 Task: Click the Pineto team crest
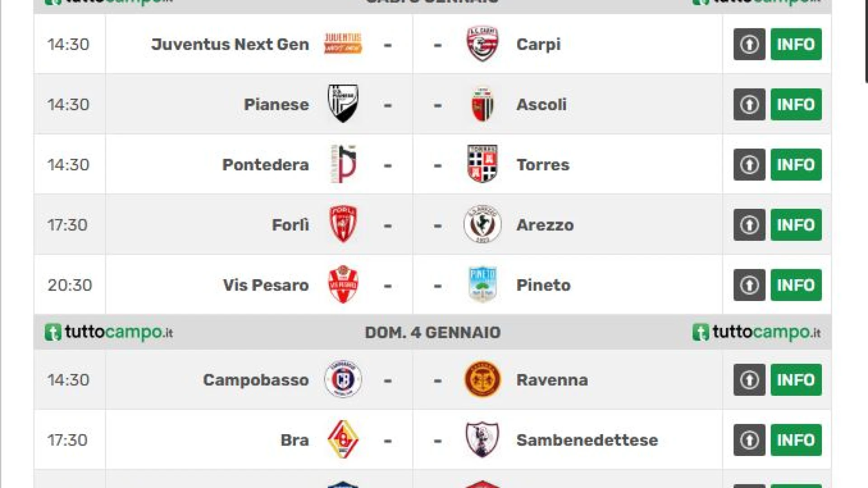(482, 285)
